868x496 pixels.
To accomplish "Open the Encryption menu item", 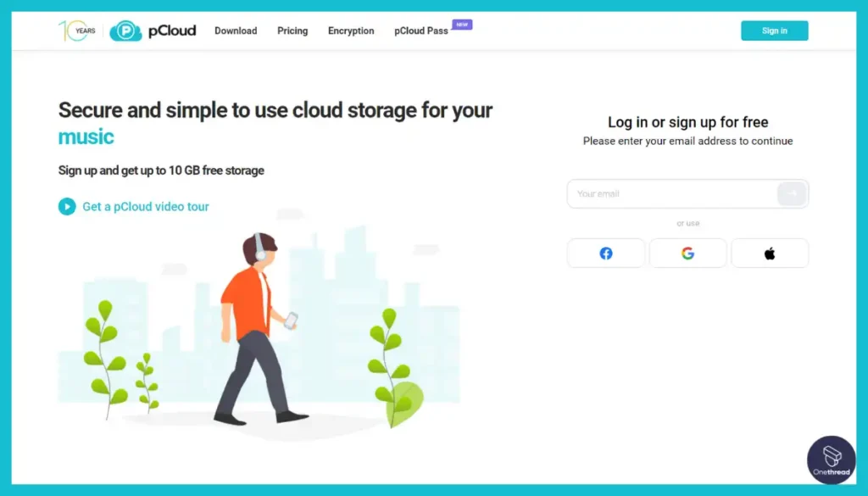I will coord(351,31).
